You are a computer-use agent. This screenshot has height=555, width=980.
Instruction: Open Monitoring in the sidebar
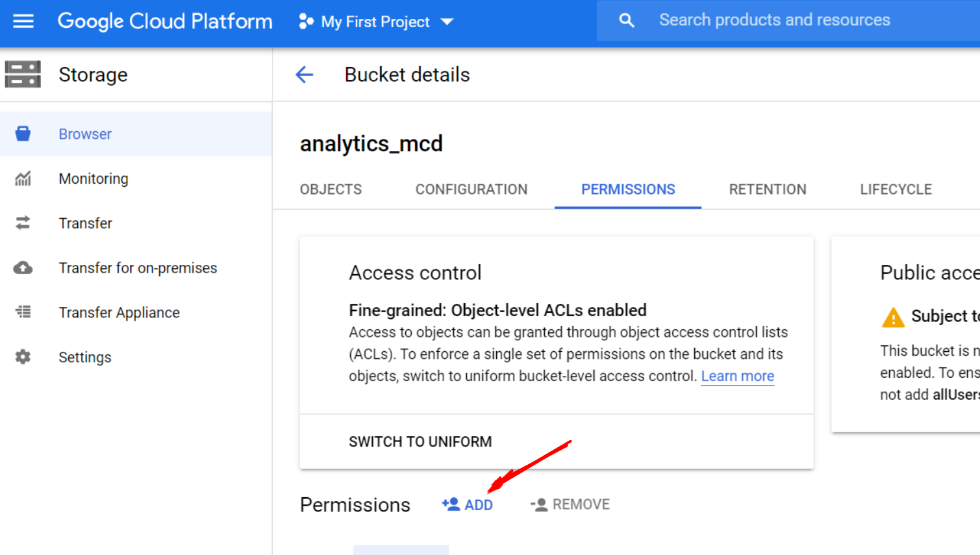tap(136, 179)
